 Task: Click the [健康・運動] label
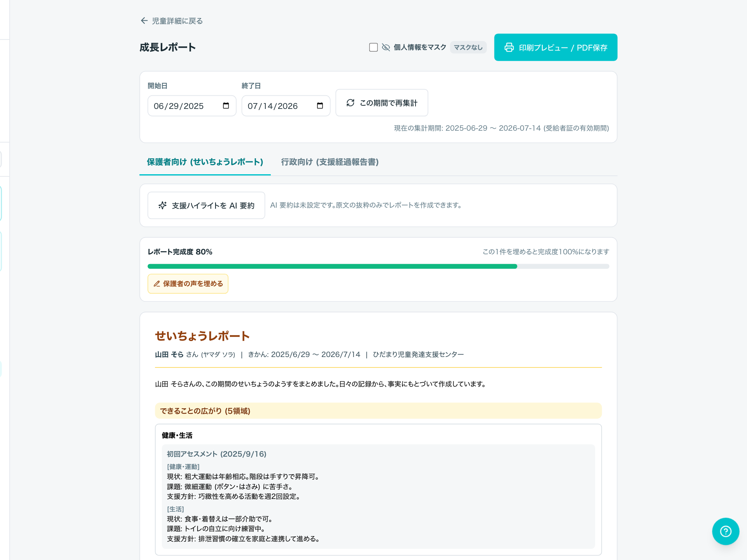(183, 467)
